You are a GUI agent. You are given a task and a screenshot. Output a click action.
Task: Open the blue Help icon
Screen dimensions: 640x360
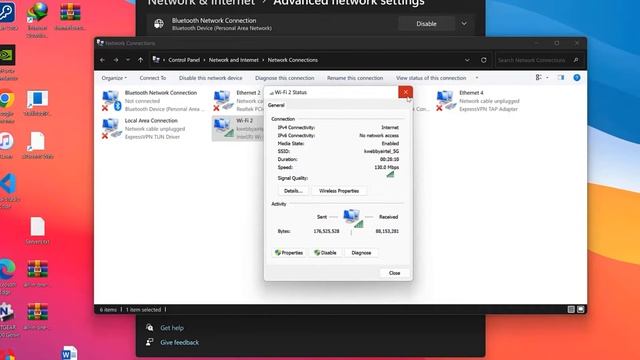(x=577, y=77)
